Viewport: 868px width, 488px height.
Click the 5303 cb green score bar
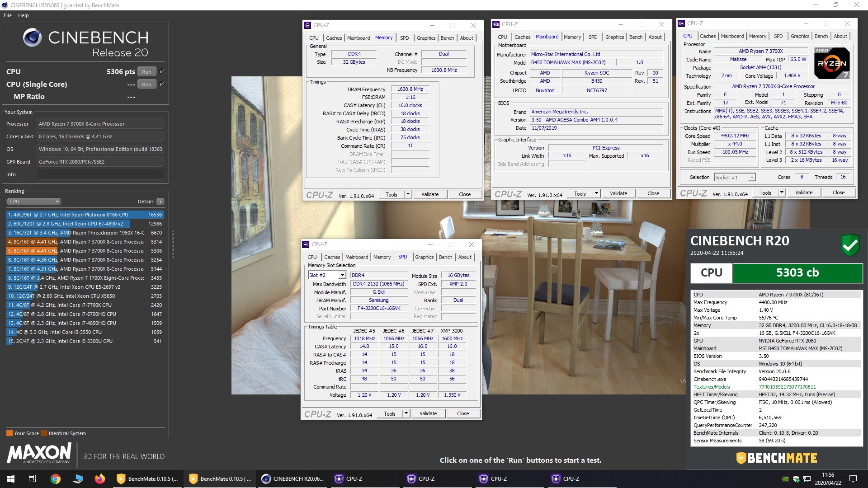(x=797, y=273)
